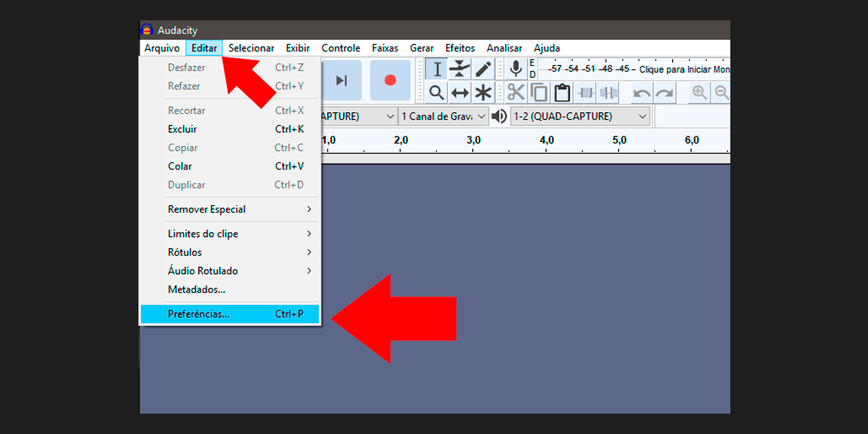Screen dimensions: 868x434
Task: Select the Selection (I-beam) tool
Action: coord(437,69)
